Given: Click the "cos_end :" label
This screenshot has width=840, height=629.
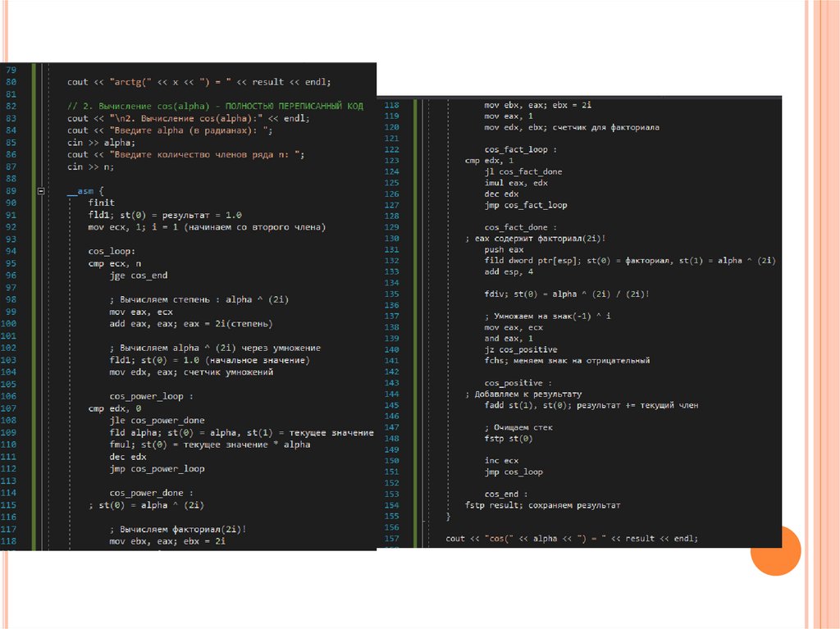Looking at the screenshot, I should click(505, 494).
